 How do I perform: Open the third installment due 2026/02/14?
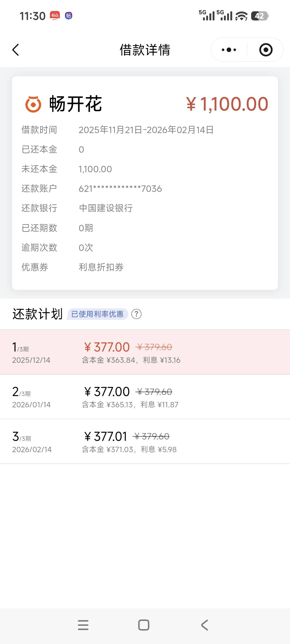[x=145, y=441]
